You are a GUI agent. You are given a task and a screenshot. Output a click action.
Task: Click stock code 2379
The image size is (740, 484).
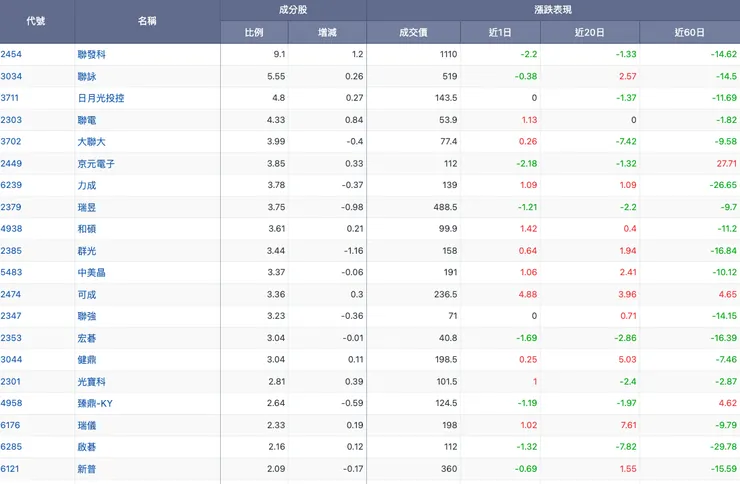[x=11, y=207]
